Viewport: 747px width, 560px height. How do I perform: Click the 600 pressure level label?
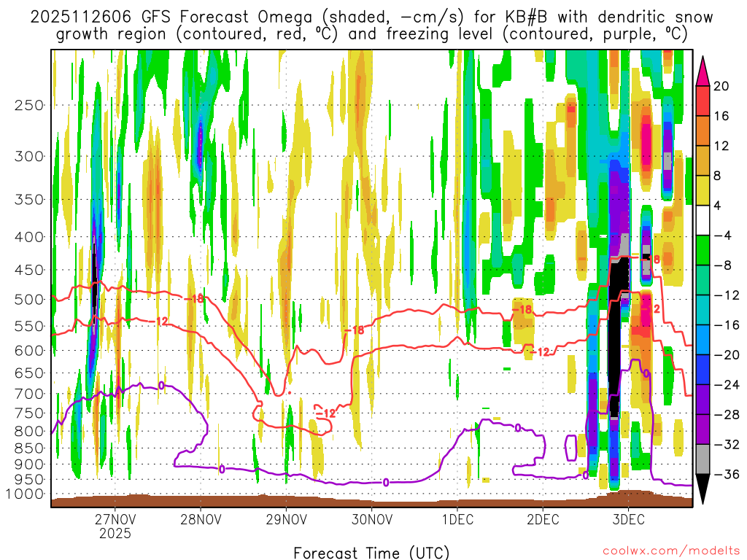pyautogui.click(x=29, y=351)
